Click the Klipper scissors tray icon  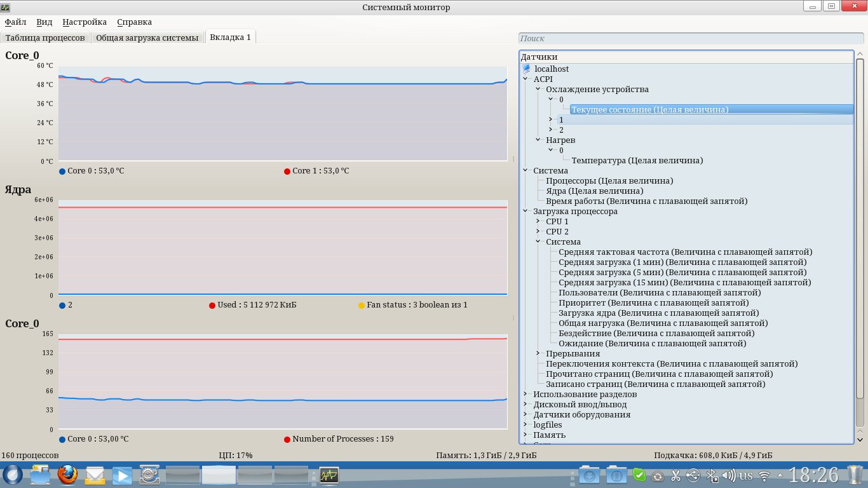point(675,475)
